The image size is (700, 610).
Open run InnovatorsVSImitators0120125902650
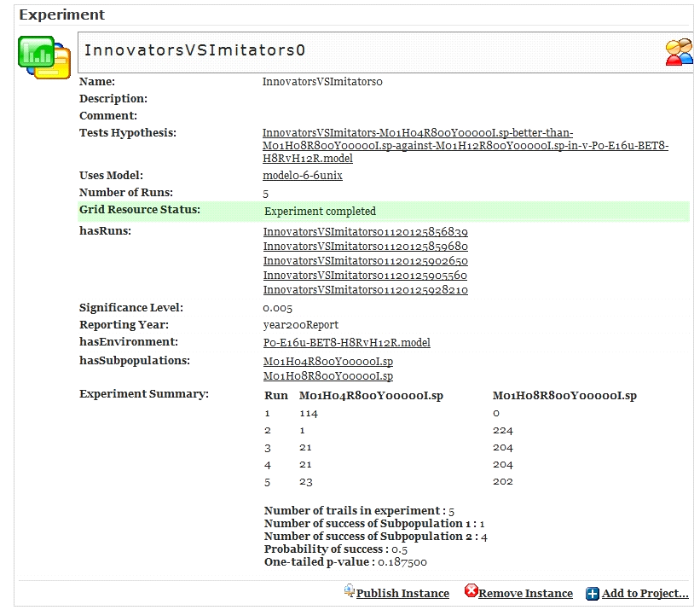pos(365,261)
